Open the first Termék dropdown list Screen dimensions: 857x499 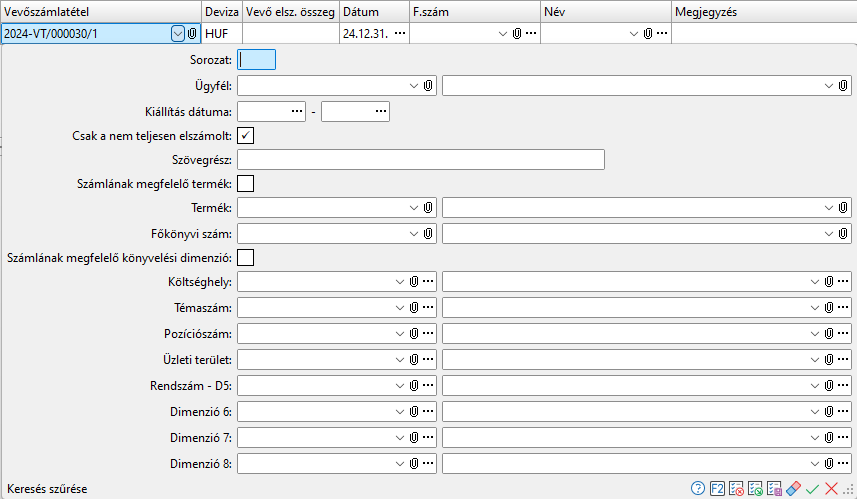(x=414, y=208)
